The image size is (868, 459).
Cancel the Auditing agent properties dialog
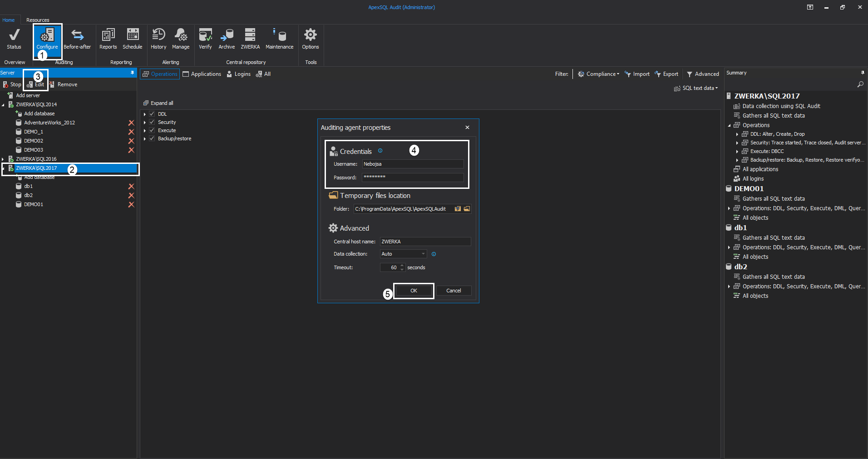tap(454, 291)
